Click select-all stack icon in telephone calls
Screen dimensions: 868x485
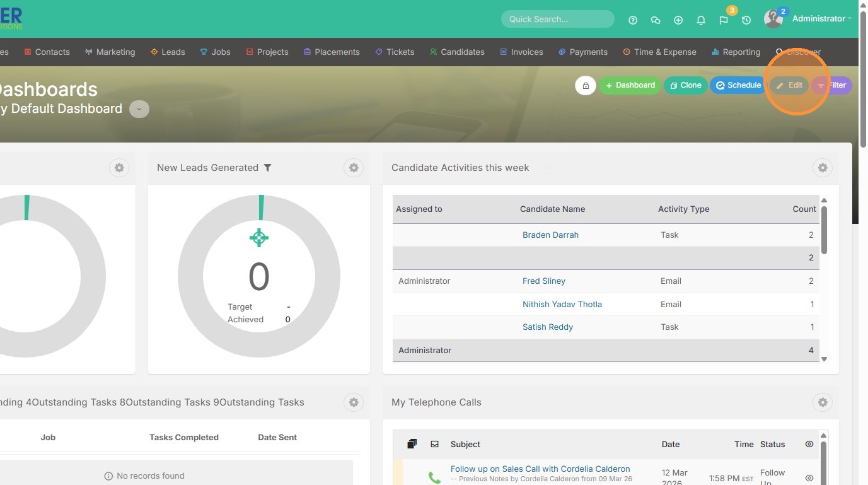[412, 444]
